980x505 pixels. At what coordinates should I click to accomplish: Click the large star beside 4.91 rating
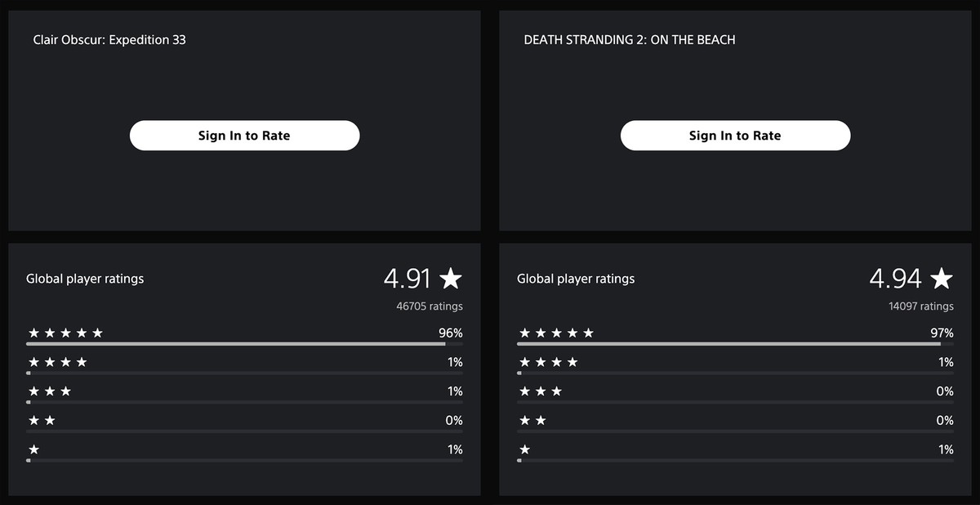click(451, 279)
